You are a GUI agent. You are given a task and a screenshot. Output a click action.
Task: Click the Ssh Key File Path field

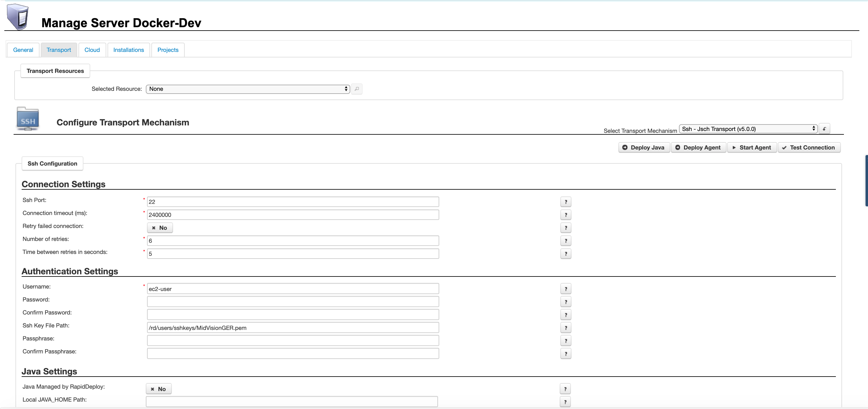293,328
